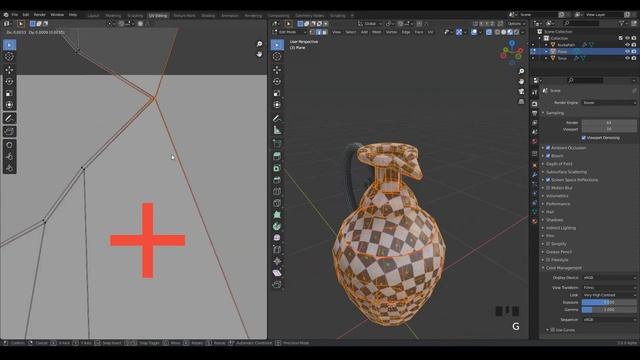Hide the Torus object with eye icon
This screenshot has height=360, width=640.
[x=627, y=58]
